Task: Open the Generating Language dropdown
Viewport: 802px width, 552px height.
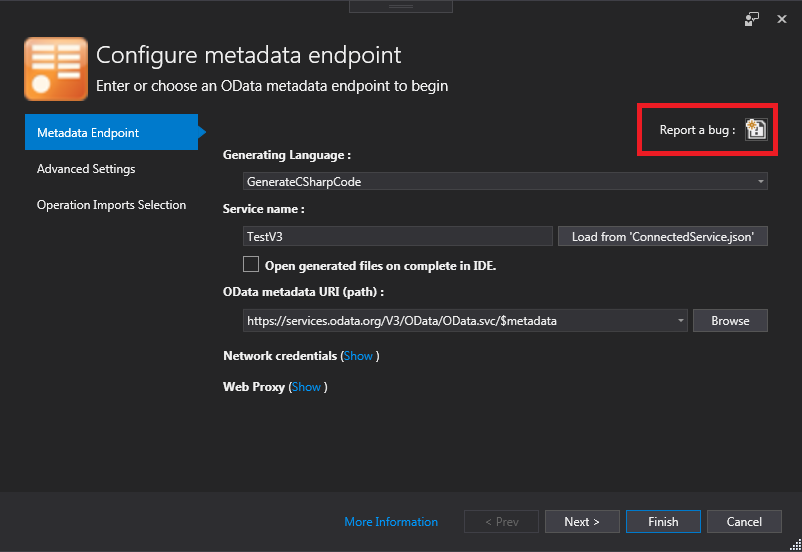Action: pyautogui.click(x=505, y=182)
